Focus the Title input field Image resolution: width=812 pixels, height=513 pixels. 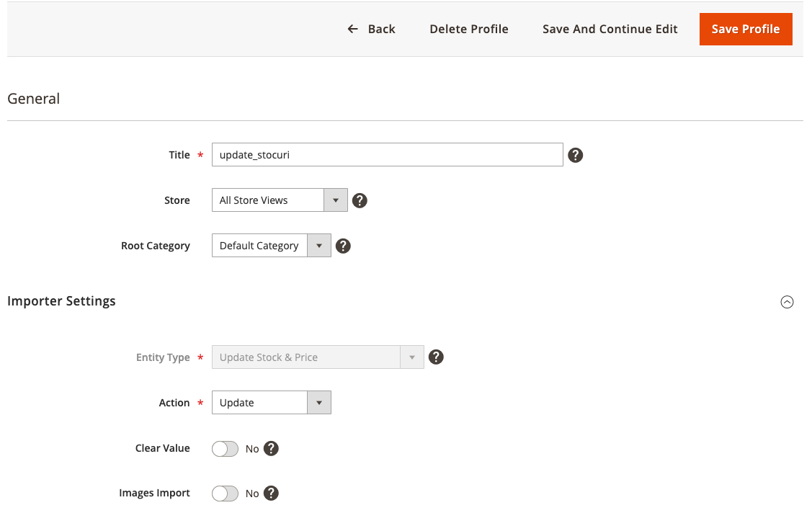pos(388,155)
